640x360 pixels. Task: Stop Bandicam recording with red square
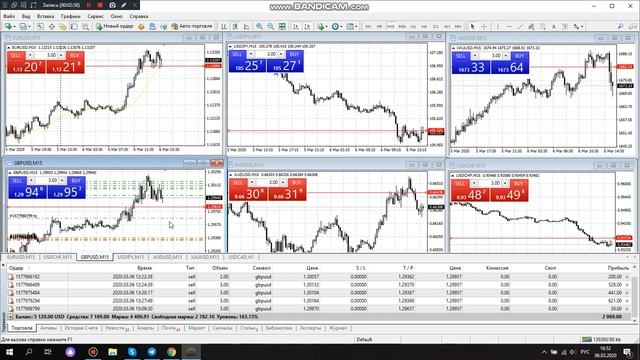point(100,5)
